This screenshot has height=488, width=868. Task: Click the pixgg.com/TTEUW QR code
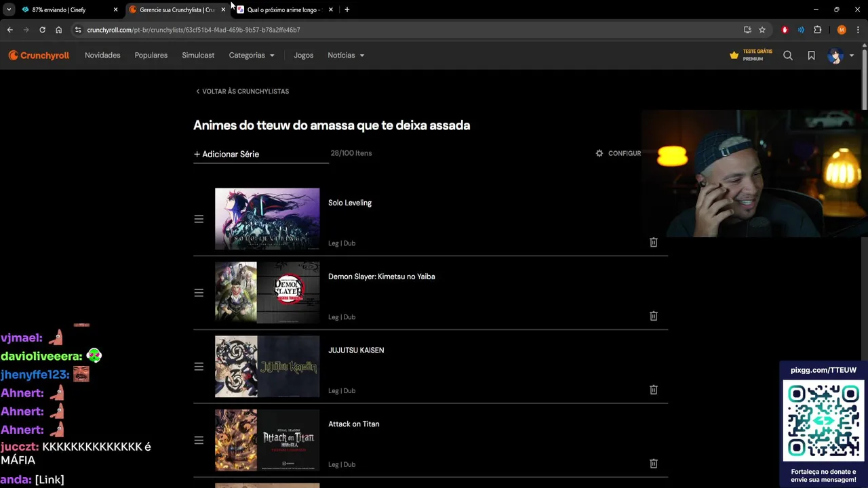click(823, 421)
